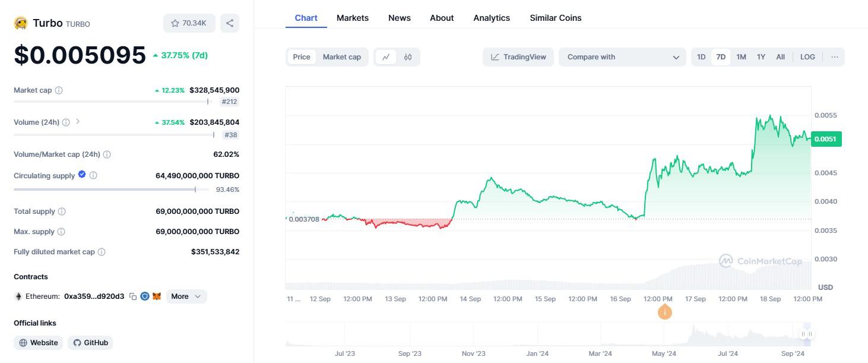Image resolution: width=868 pixels, height=363 pixels.
Task: Select the All time range
Action: click(781, 57)
